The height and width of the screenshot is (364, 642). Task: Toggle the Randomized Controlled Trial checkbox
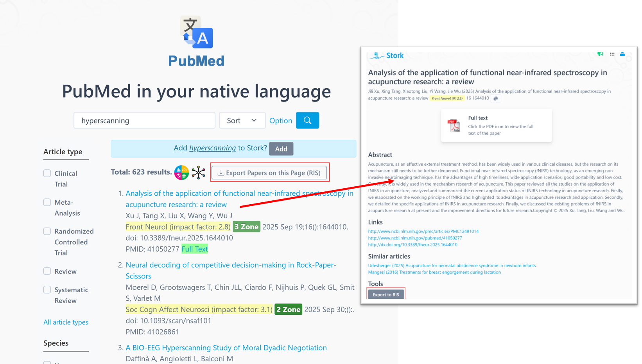[47, 231]
